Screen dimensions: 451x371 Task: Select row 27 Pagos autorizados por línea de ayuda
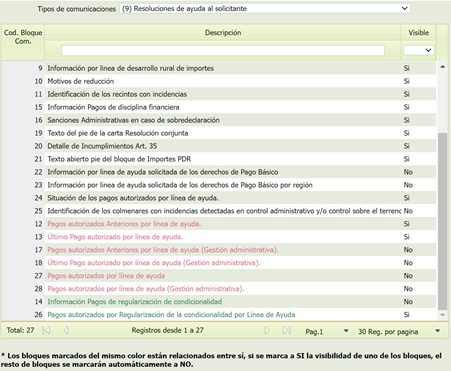(219, 276)
